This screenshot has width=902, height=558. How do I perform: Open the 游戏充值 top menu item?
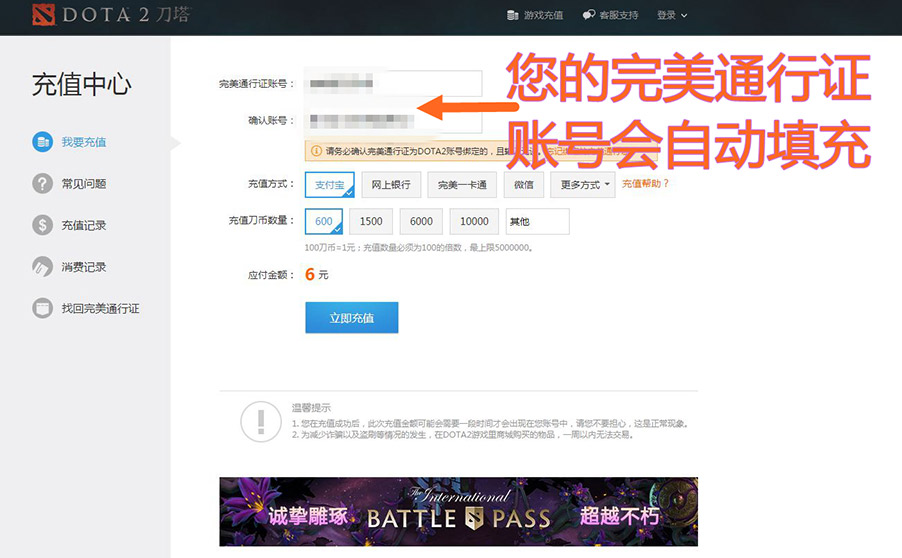click(x=535, y=15)
